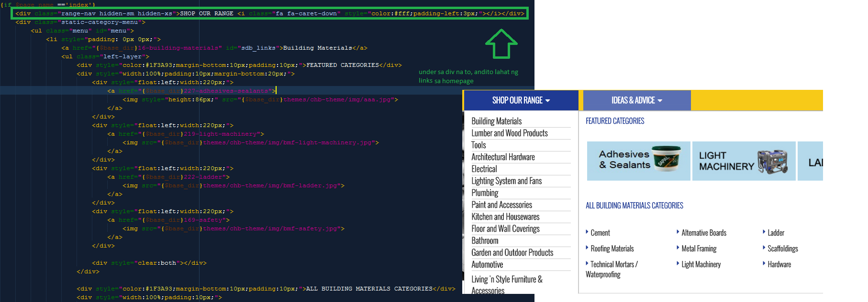Click the bmf-ladder.jpg img code line
868x302 pixels.
[234, 185]
